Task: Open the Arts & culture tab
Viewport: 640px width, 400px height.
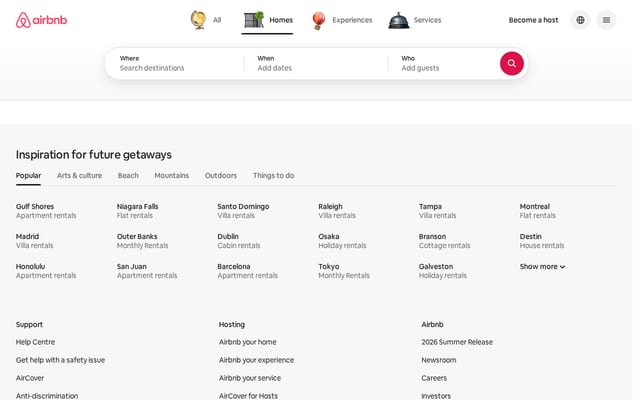Action: 79,176
